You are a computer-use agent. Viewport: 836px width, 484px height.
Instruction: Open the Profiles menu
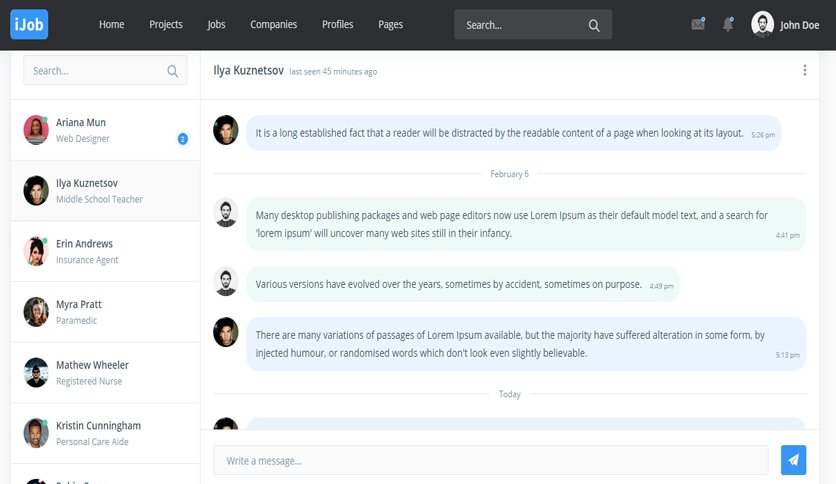tap(337, 25)
